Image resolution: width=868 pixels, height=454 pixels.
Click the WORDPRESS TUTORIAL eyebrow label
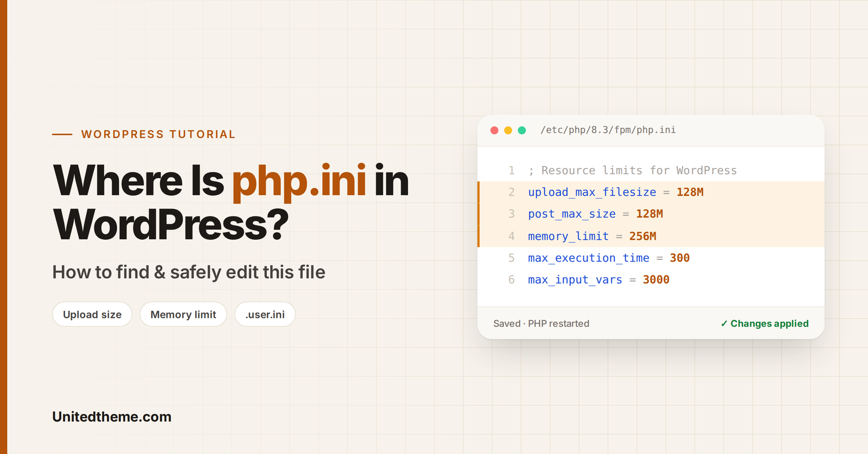pos(158,135)
